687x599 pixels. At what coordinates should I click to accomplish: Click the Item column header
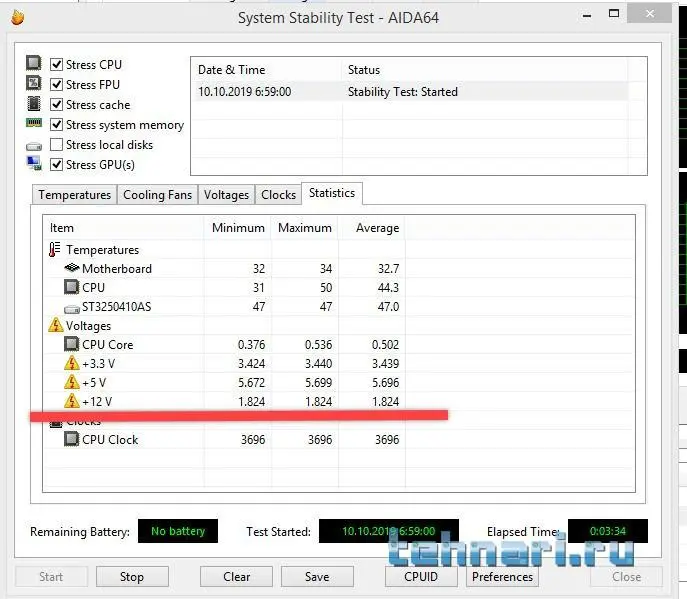(124, 228)
